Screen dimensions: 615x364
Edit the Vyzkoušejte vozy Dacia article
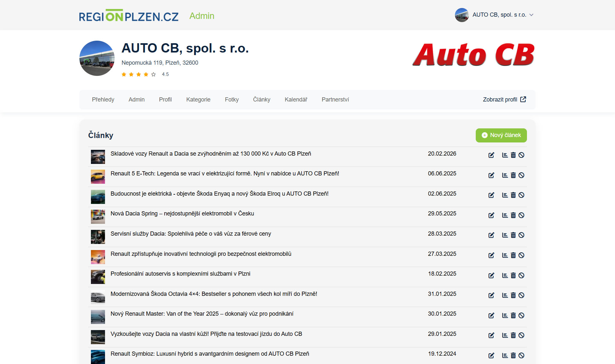(491, 336)
